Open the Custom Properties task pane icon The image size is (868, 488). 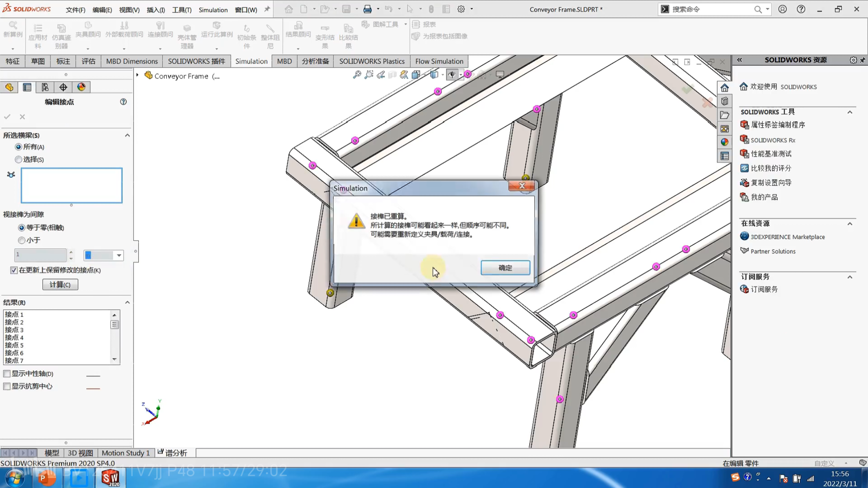(724, 156)
